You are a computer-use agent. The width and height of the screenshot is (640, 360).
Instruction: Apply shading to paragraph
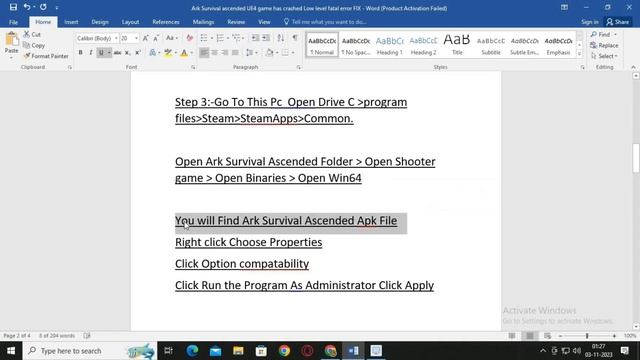269,53
